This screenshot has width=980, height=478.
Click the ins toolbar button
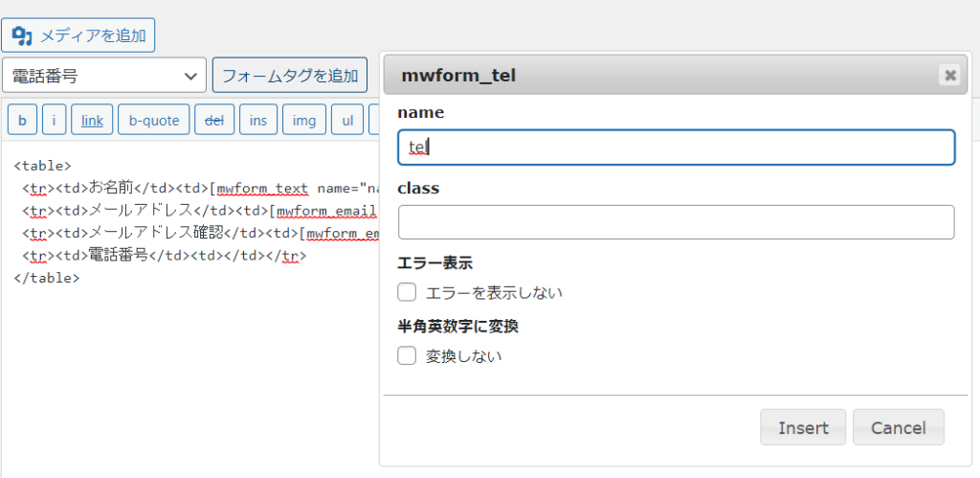(x=258, y=120)
